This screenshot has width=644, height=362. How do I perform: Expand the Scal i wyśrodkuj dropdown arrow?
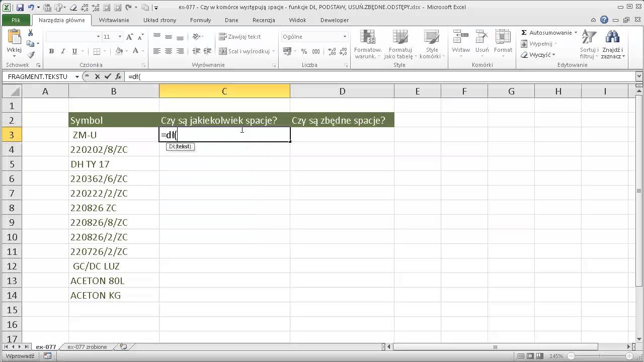coord(274,51)
